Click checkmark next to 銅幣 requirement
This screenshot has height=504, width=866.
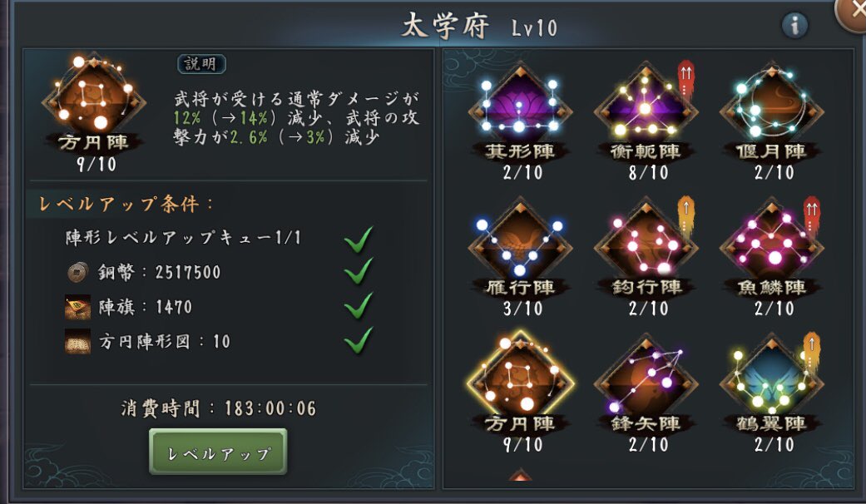[359, 271]
